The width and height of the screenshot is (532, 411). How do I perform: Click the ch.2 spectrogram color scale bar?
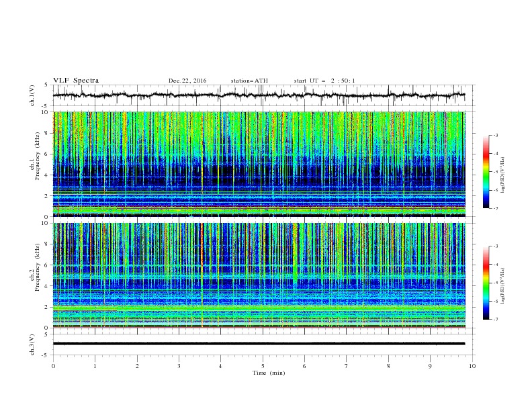coord(486,283)
